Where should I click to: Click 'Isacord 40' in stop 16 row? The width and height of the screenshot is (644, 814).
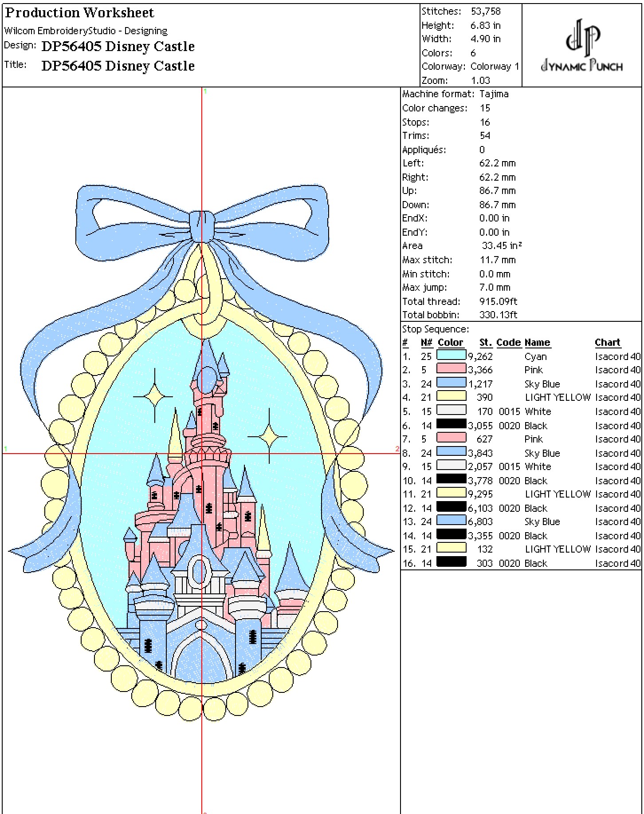pyautogui.click(x=618, y=563)
